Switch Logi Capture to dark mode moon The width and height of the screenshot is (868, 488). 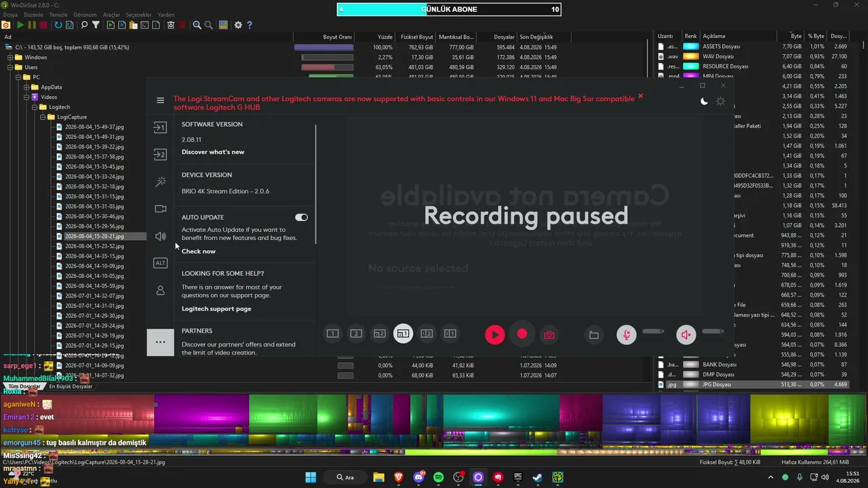704,101
